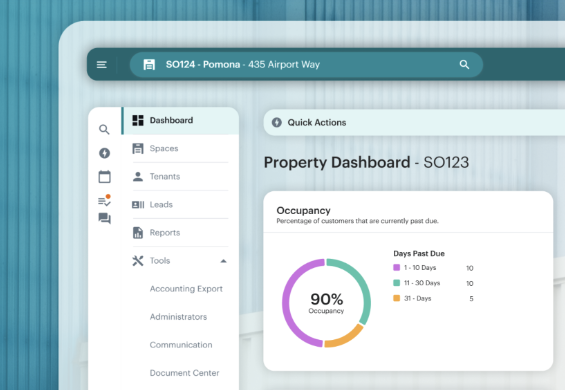This screenshot has height=390, width=565.
Task: Click the '31 - Days' legend label
Action: (418, 298)
